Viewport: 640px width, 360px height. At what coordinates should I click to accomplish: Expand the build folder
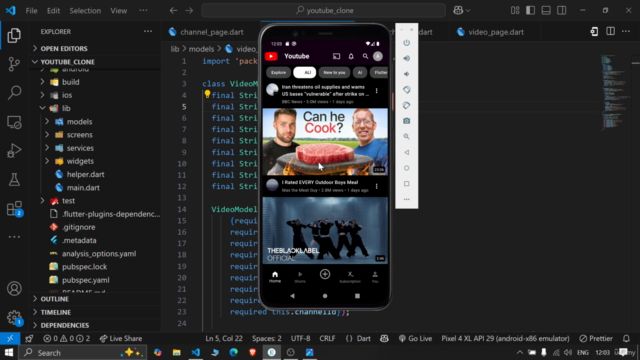tap(71, 82)
